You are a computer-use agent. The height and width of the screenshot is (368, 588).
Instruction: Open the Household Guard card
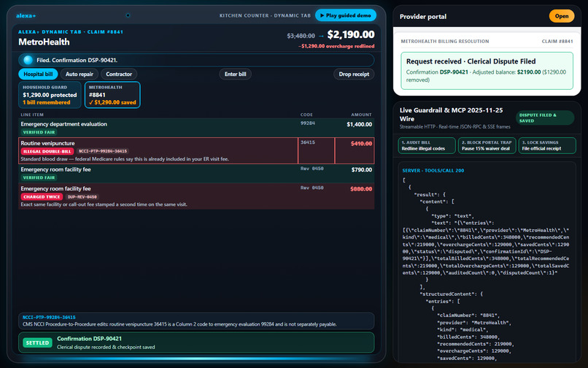50,95
